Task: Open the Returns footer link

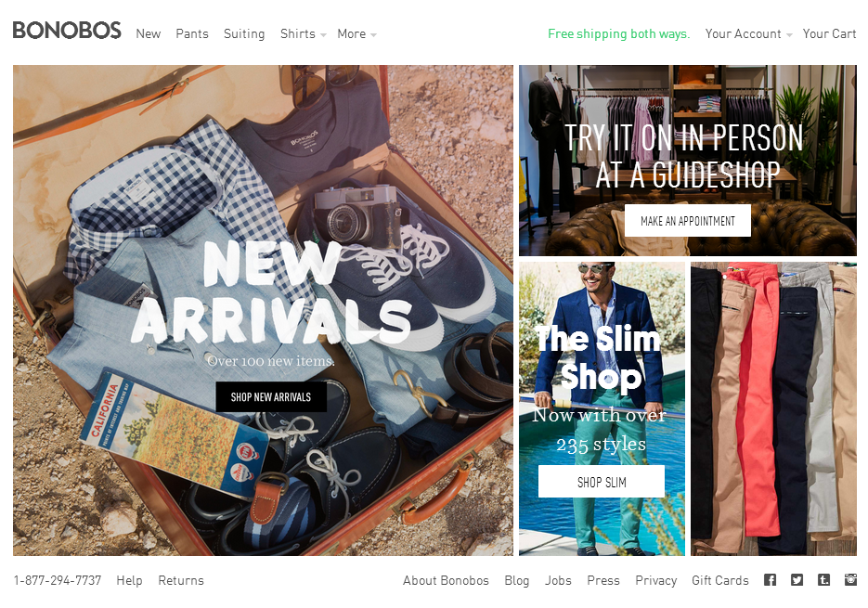Action: click(181, 580)
